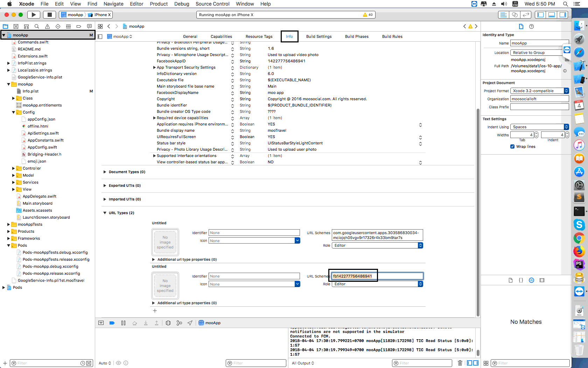Open the Symbol navigator icon
Image resolution: width=588 pixels, height=368 pixels.
(x=26, y=26)
